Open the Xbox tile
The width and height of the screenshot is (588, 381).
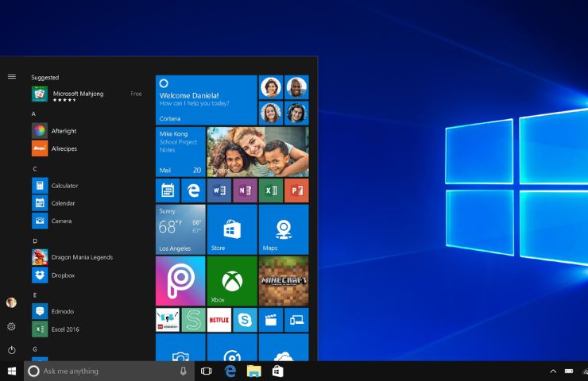point(232,281)
